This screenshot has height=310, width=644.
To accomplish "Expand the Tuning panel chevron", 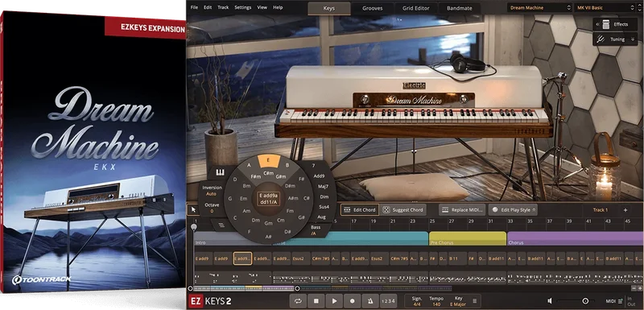I will [633, 39].
